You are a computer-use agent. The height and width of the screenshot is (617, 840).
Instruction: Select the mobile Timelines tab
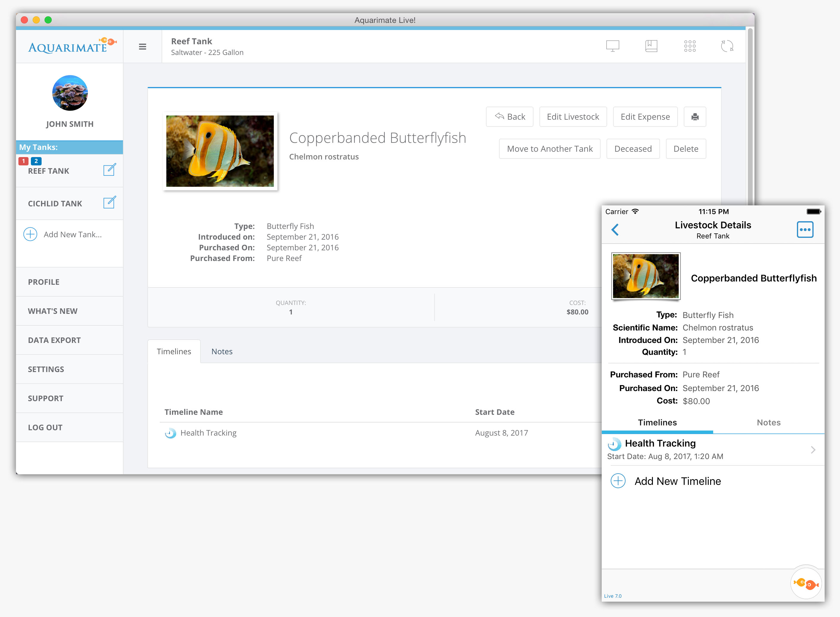[x=657, y=423]
